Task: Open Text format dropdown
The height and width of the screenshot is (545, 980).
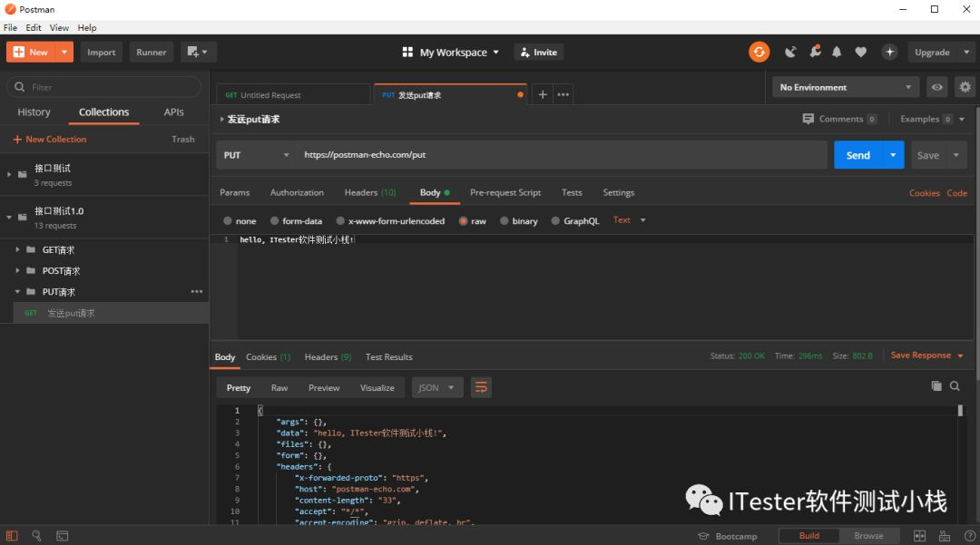Action: (630, 219)
